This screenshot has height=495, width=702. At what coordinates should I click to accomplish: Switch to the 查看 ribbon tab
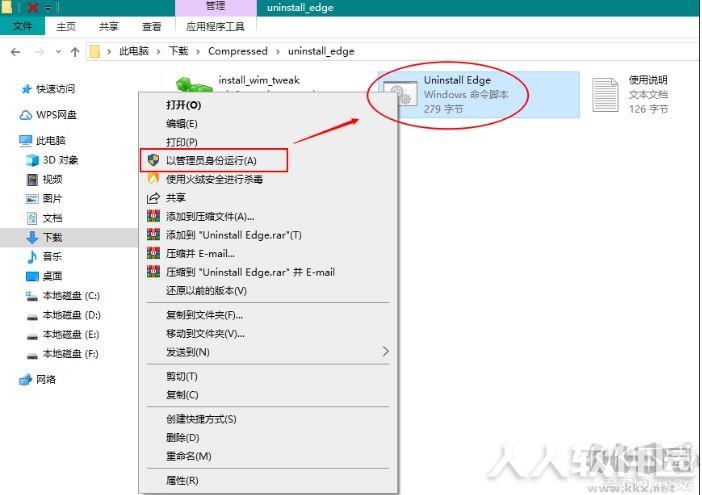(x=151, y=26)
